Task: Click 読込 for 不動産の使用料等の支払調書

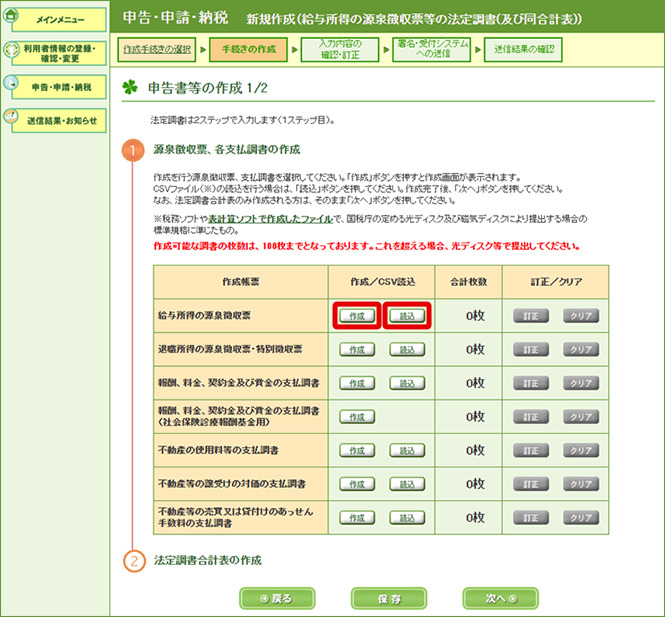Action: [x=406, y=450]
